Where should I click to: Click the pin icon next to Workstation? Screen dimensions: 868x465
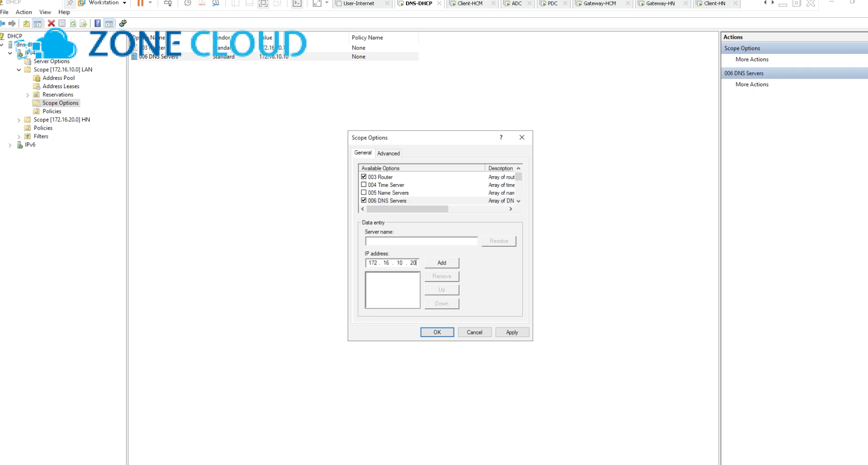point(70,3)
